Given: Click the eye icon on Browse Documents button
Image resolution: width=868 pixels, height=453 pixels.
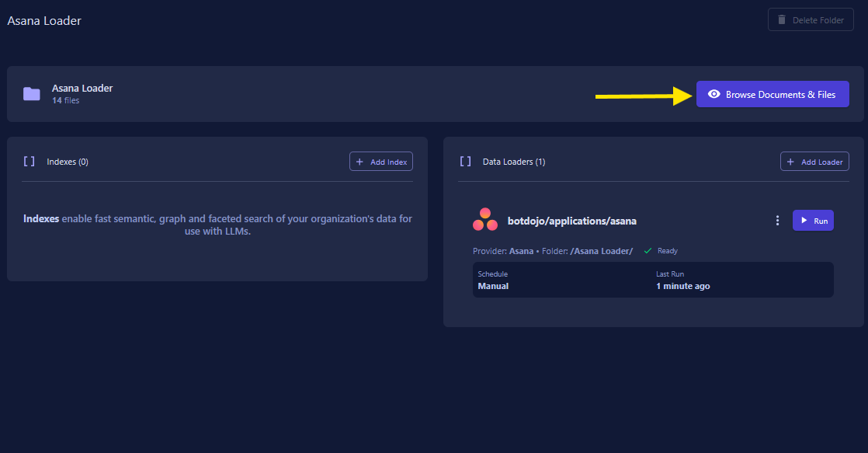Looking at the screenshot, I should [x=713, y=94].
